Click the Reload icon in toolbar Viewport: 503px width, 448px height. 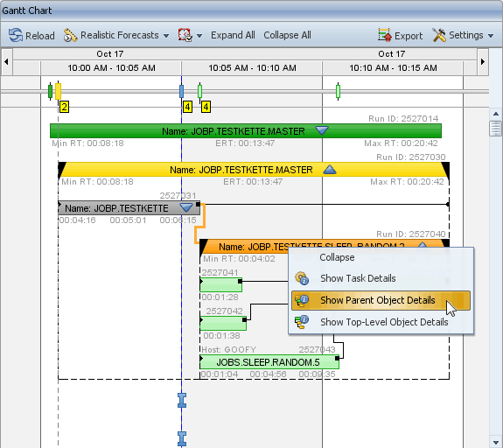16,35
